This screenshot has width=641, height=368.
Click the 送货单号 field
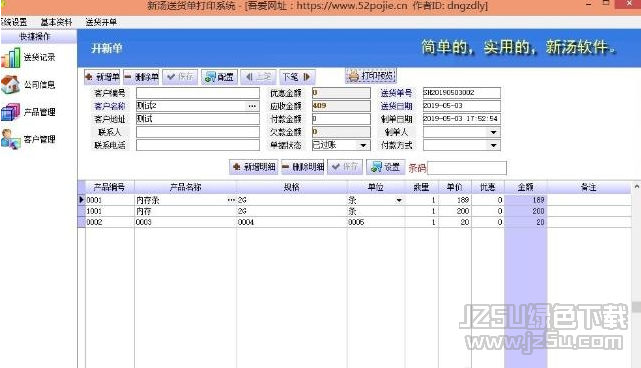tap(462, 93)
